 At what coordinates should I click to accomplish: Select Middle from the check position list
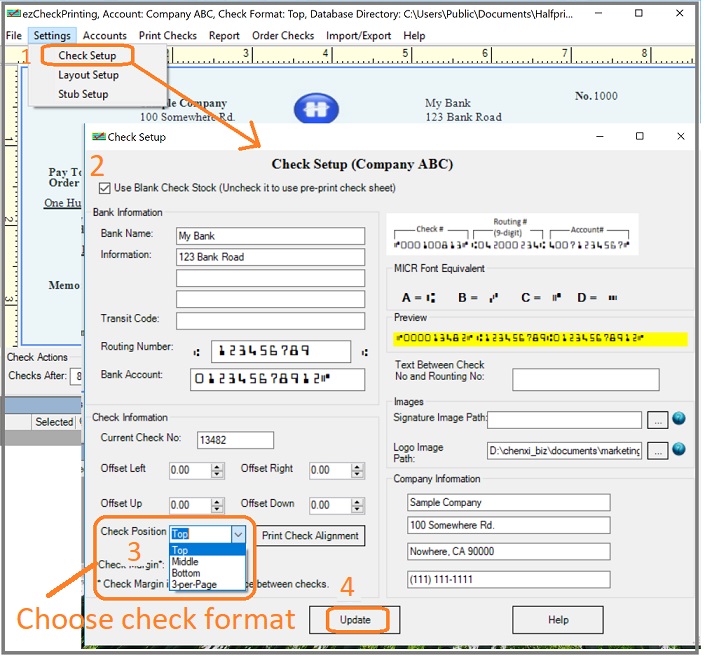(186, 562)
